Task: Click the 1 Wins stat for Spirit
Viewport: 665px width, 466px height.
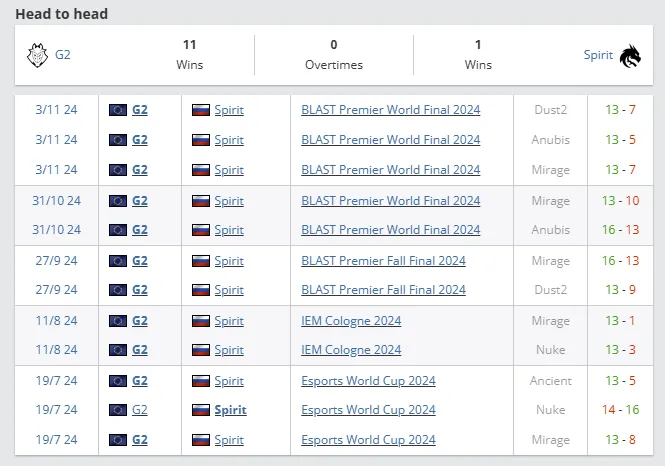Action: [x=478, y=55]
